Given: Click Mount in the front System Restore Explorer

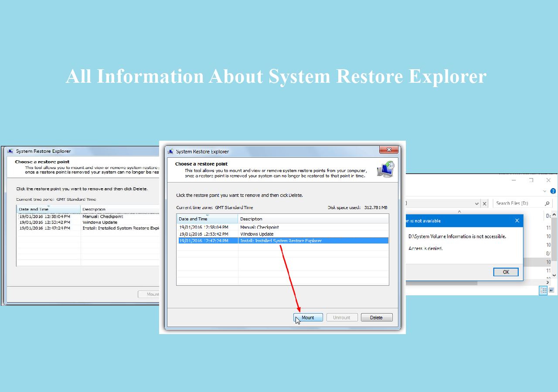Looking at the screenshot, I should coord(308,318).
